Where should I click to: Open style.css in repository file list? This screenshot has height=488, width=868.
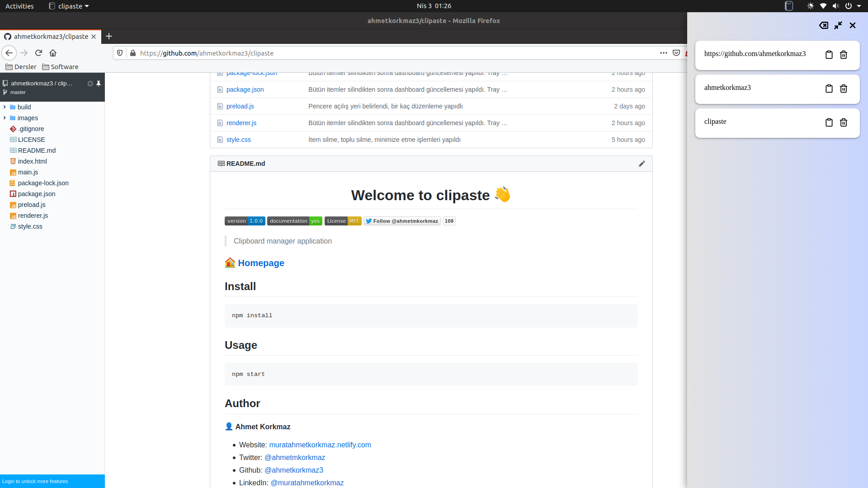pyautogui.click(x=239, y=140)
